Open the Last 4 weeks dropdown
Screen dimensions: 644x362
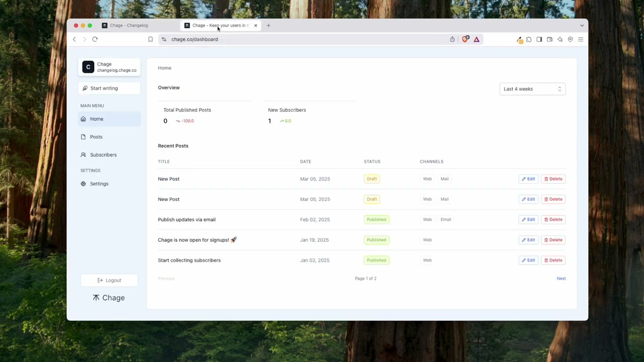(x=532, y=89)
